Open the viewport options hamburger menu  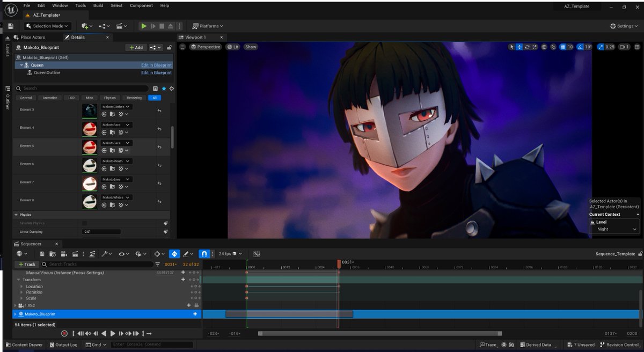point(182,47)
